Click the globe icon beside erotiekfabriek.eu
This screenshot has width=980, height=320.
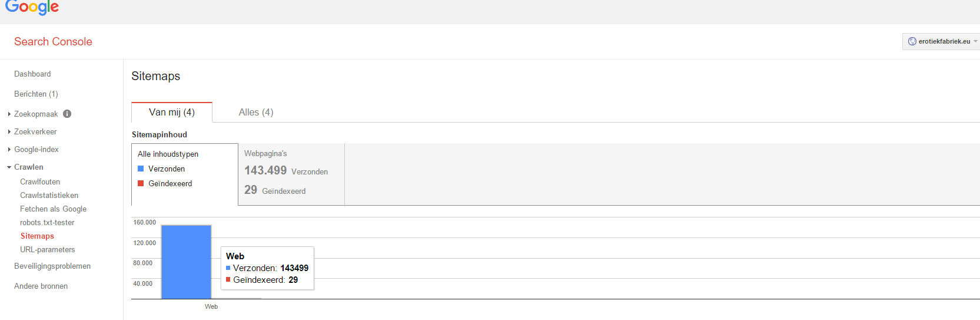click(912, 41)
